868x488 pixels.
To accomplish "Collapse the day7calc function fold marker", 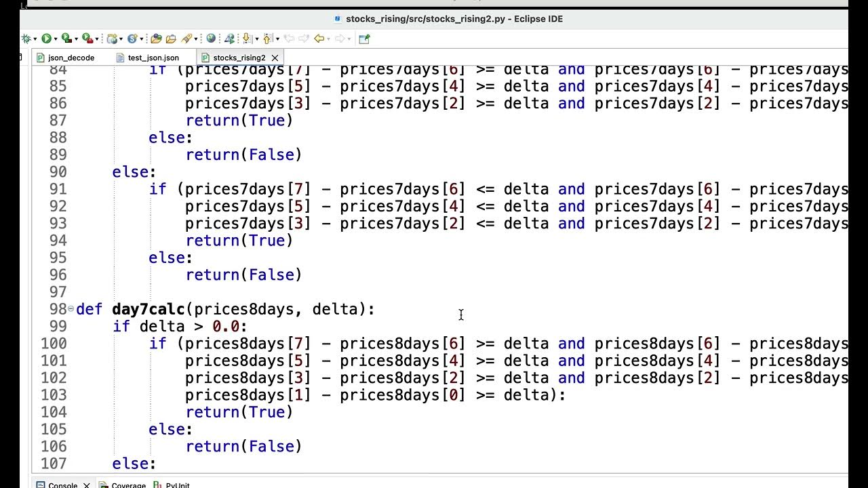I will [x=71, y=309].
